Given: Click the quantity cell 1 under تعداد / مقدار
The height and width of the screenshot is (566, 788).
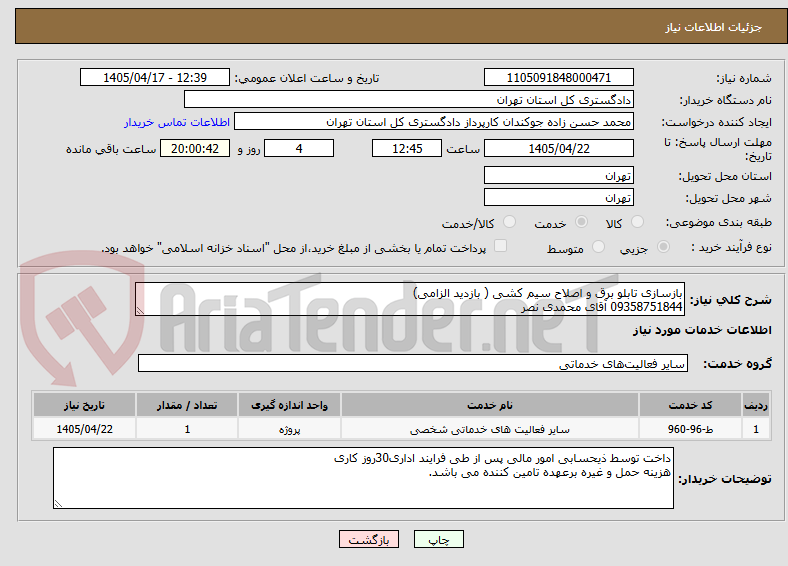Looking at the screenshot, I should pos(187,429).
